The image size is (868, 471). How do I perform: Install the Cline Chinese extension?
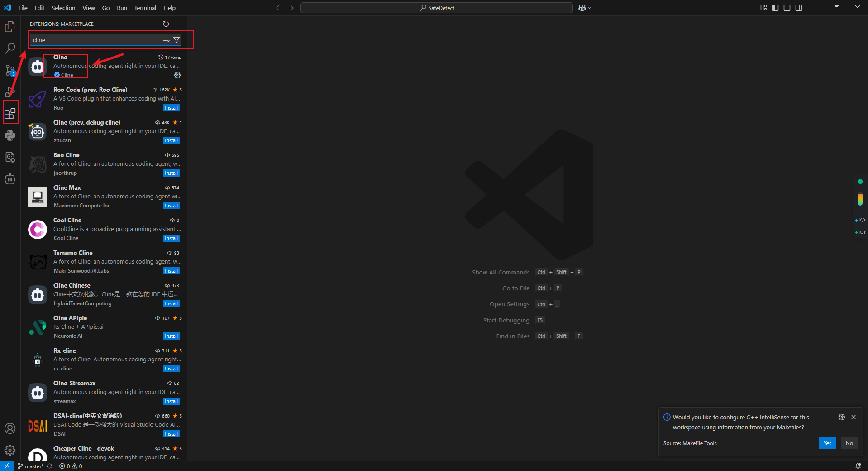click(x=172, y=303)
